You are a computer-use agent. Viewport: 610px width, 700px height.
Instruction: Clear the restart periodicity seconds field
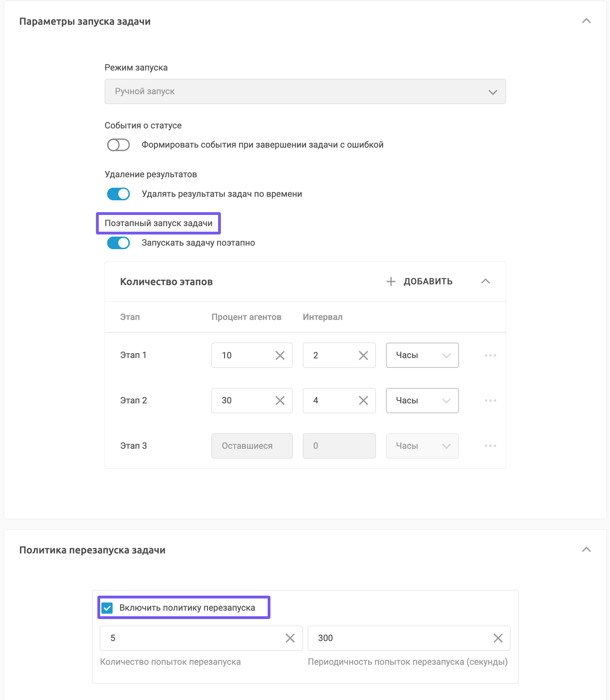tap(498, 638)
